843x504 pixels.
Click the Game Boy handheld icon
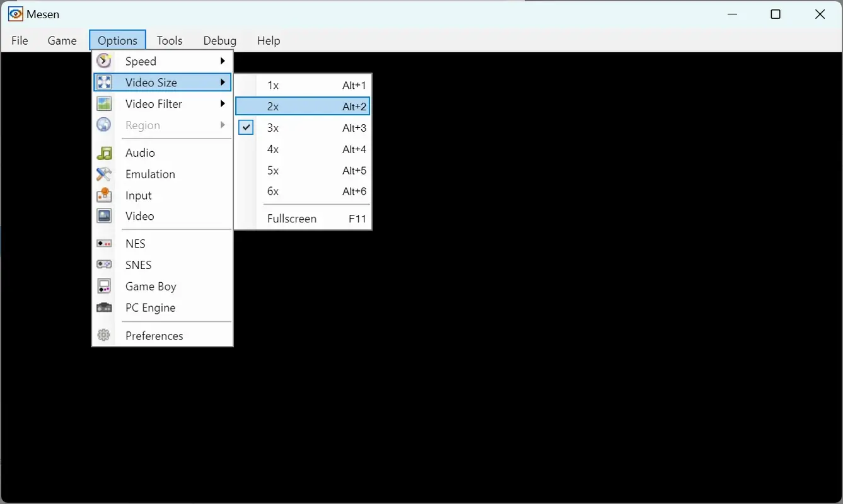103,285
